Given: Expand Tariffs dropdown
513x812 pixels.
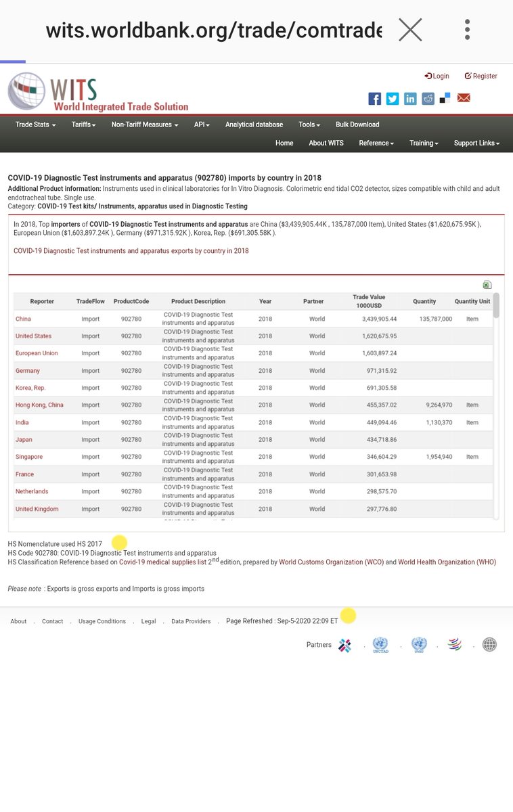Looking at the screenshot, I should point(84,125).
